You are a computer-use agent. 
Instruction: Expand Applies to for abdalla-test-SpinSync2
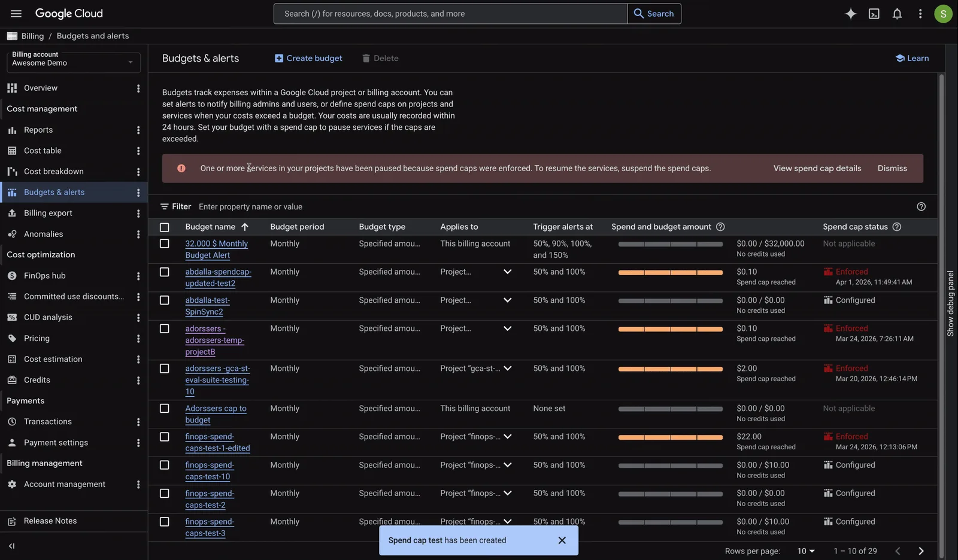click(507, 300)
